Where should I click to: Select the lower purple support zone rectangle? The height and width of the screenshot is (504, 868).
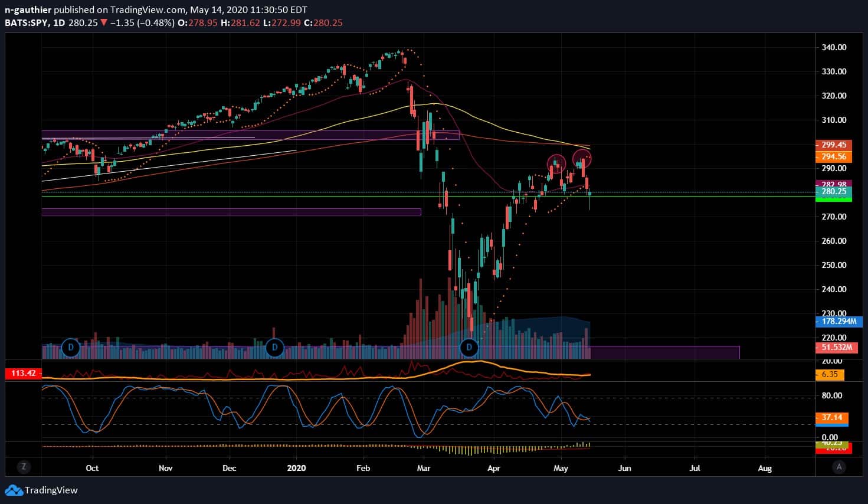coord(231,212)
